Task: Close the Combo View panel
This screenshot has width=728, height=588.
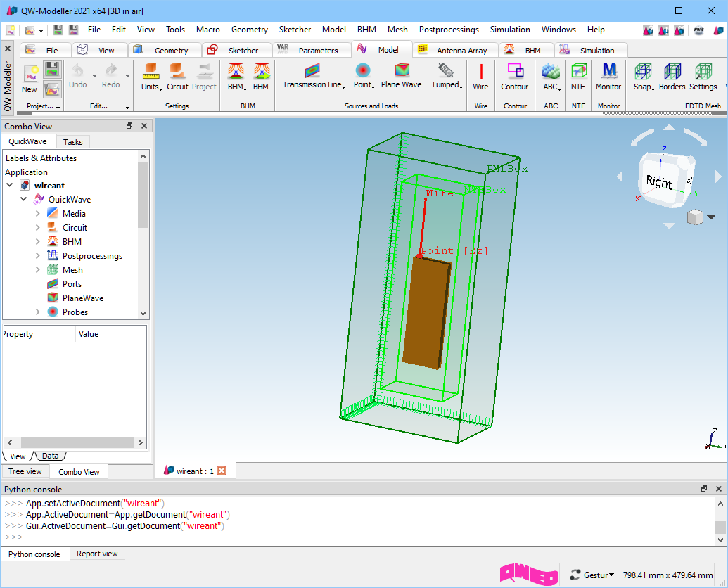Action: 144,126
